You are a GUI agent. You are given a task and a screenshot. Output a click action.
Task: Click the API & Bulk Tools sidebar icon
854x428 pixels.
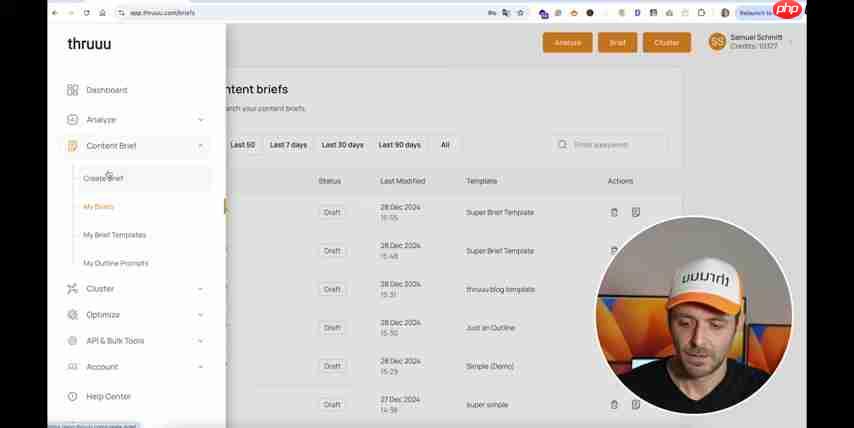(x=72, y=340)
